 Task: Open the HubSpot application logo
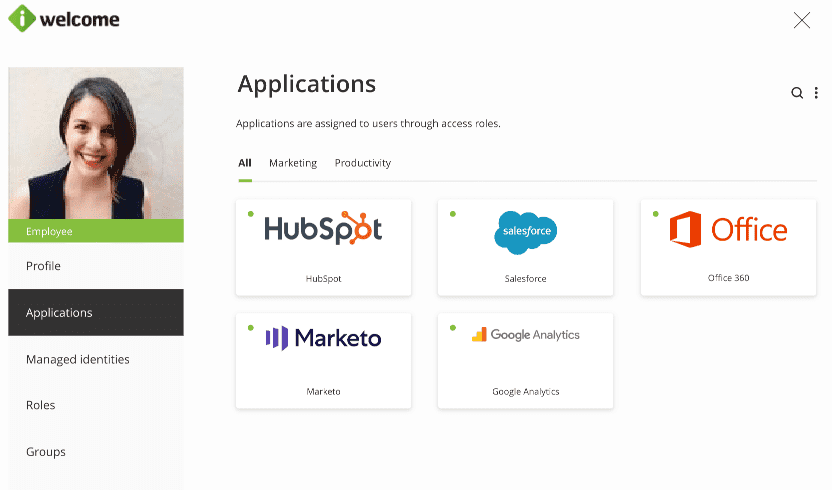click(x=323, y=229)
